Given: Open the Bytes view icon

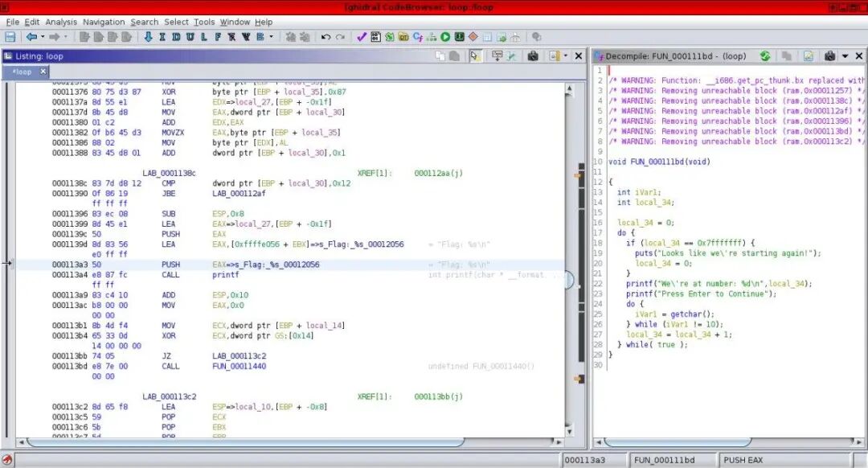Looking at the screenshot, I should 376,37.
